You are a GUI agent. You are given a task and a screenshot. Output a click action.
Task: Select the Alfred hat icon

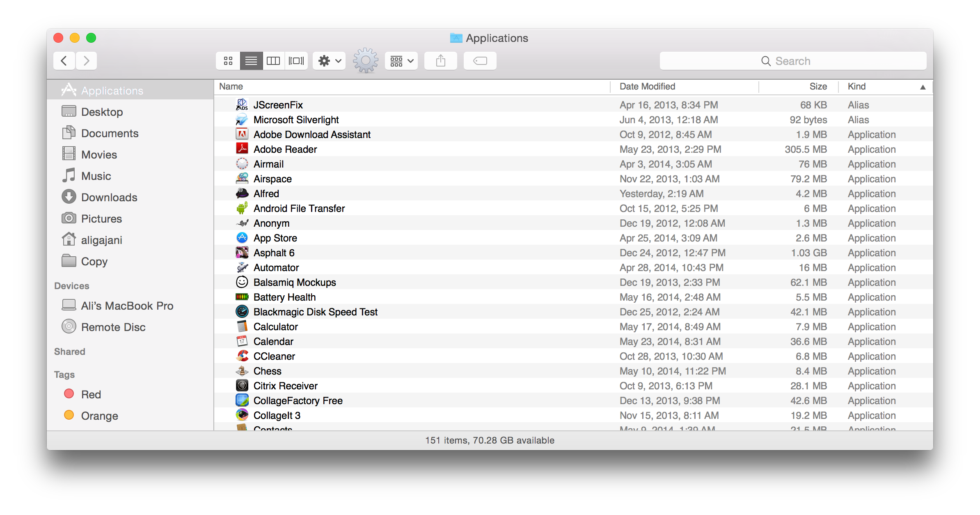pyautogui.click(x=242, y=193)
